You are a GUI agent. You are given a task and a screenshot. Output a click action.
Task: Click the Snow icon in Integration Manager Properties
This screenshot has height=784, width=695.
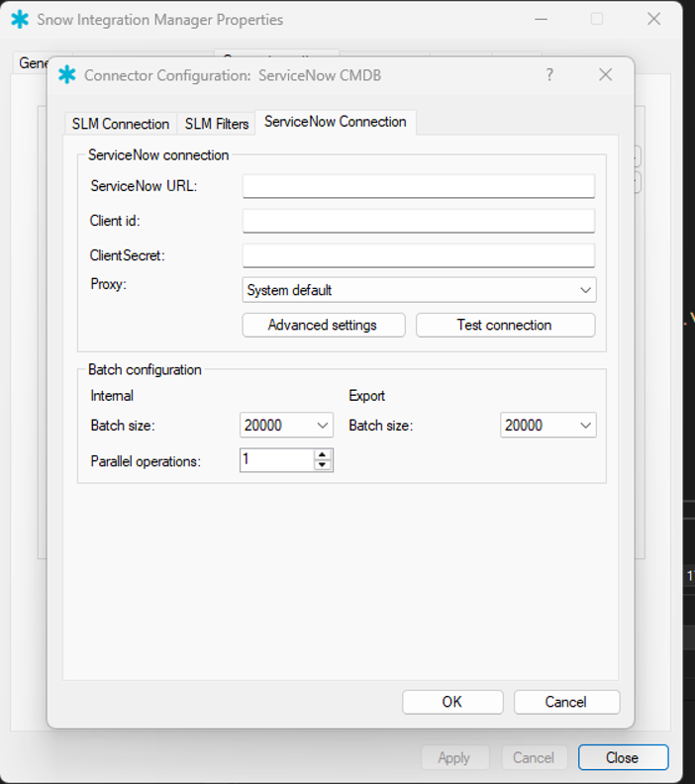pos(20,20)
